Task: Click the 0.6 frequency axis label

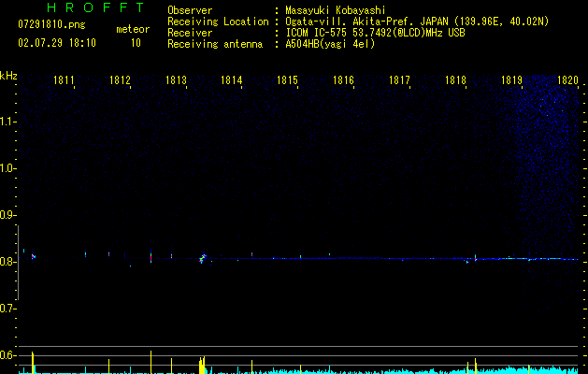Action: point(7,355)
